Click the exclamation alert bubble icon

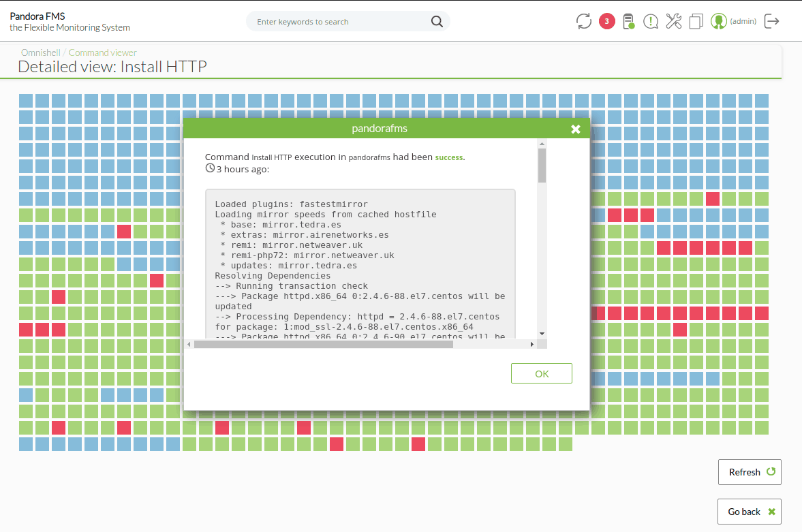pyautogui.click(x=651, y=22)
